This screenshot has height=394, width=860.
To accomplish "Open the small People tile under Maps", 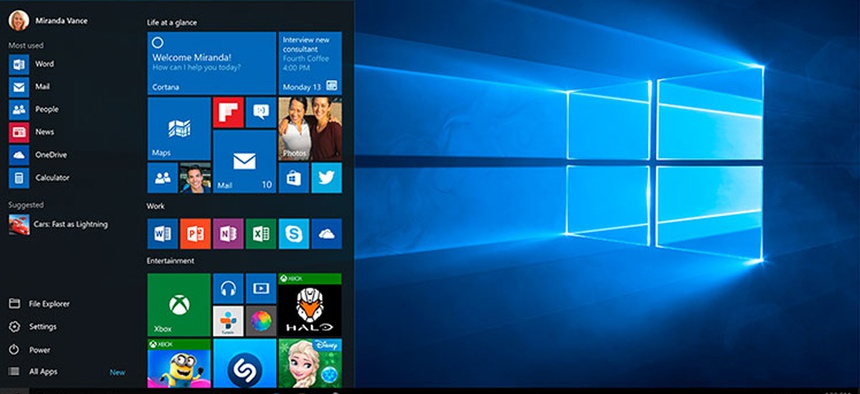I will click(162, 178).
